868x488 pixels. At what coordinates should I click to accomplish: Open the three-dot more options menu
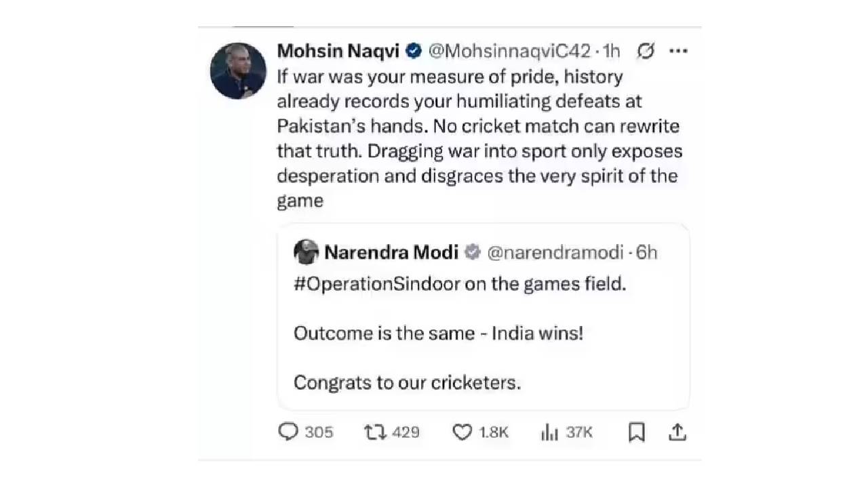point(678,51)
